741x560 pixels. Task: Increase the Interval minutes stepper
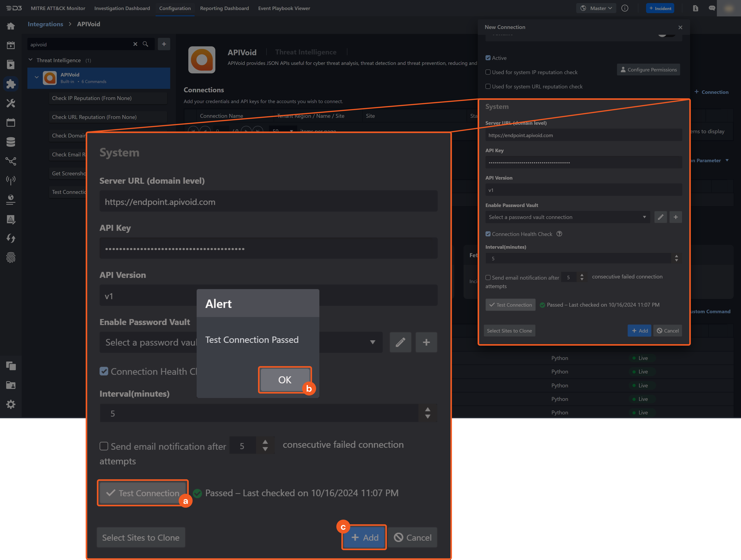676,256
